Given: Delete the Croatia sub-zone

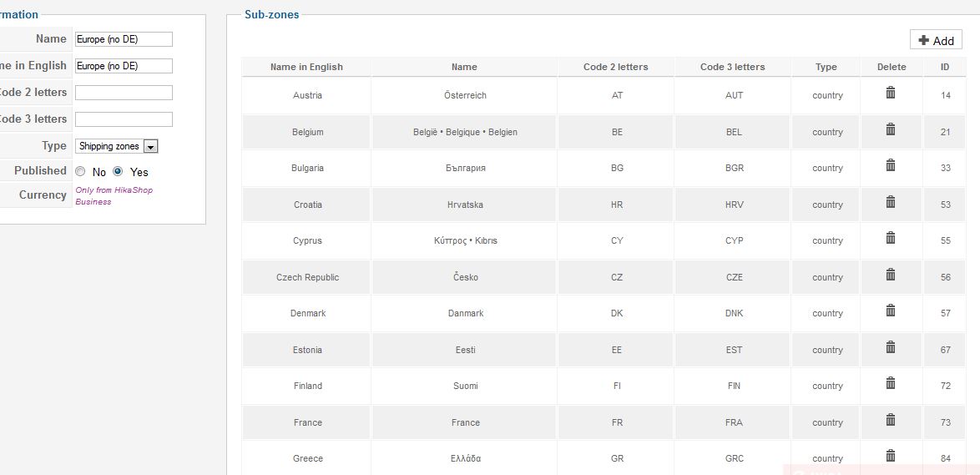Looking at the screenshot, I should [891, 202].
